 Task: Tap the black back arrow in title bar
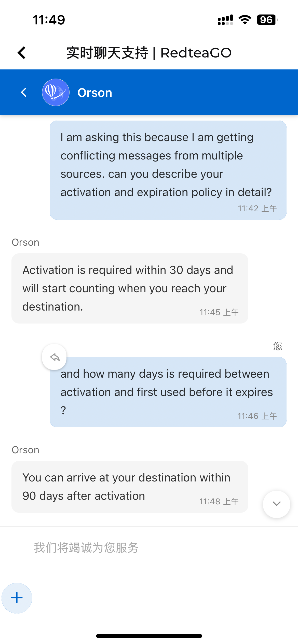click(22, 53)
